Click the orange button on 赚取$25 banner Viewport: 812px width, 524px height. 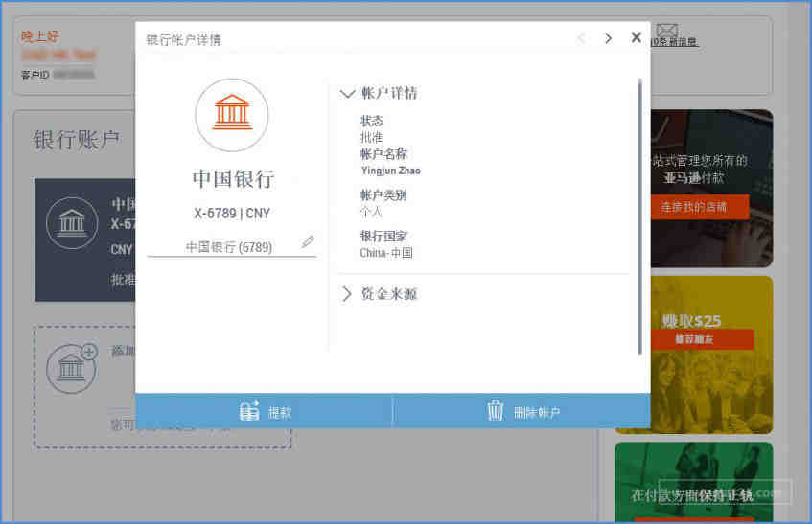(702, 339)
